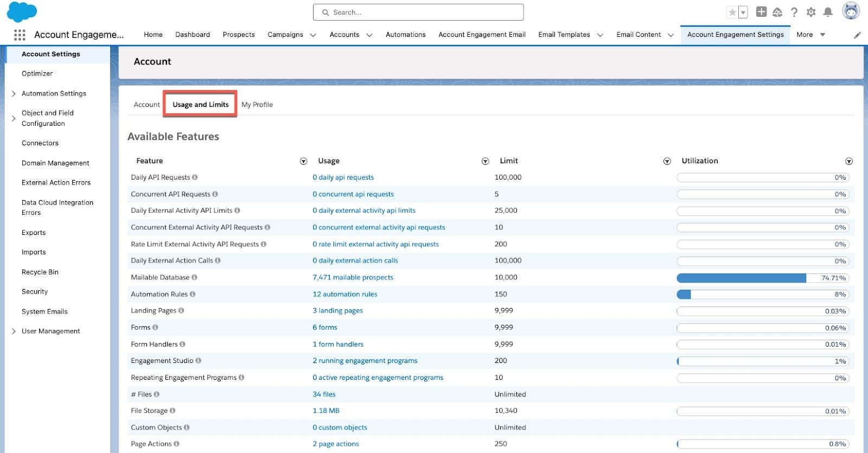Click info icon next to Concurrent API Requests
The width and height of the screenshot is (868, 453).
pos(215,194)
